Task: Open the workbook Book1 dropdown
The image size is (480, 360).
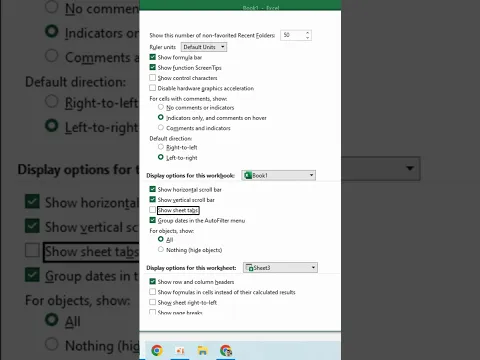Action: (x=279, y=175)
